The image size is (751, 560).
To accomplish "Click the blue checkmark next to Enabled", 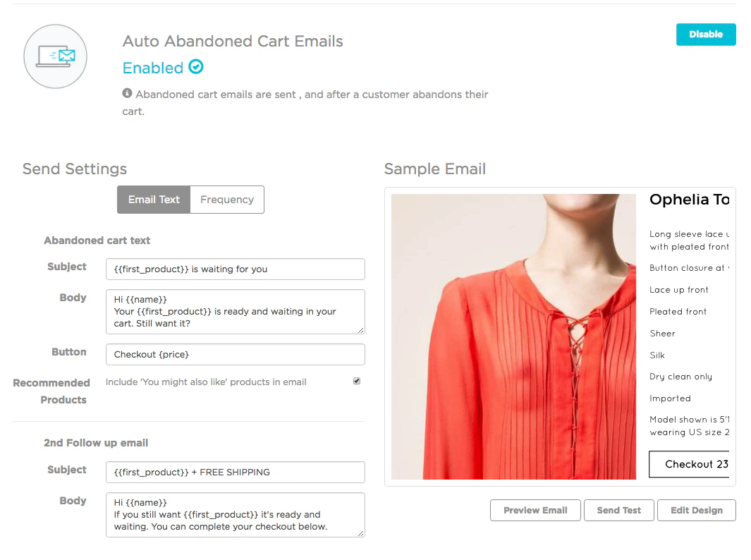I will click(x=195, y=68).
